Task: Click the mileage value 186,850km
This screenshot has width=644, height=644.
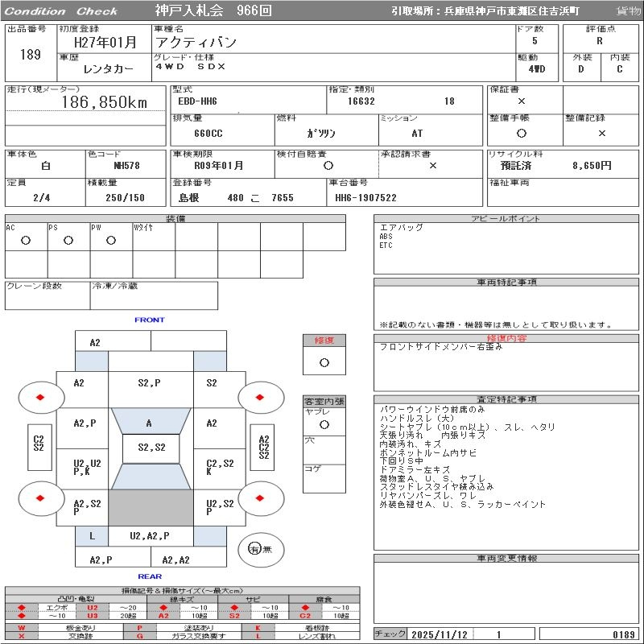Action: tap(105, 102)
